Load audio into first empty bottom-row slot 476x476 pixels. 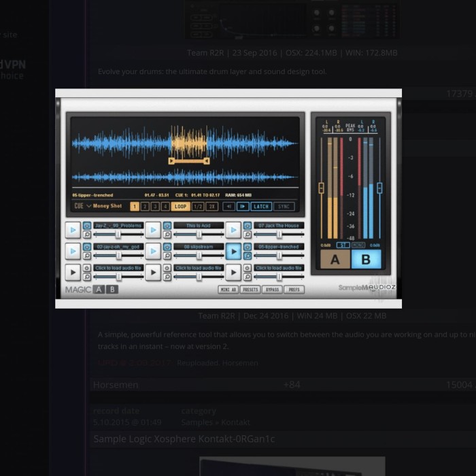pos(118,268)
